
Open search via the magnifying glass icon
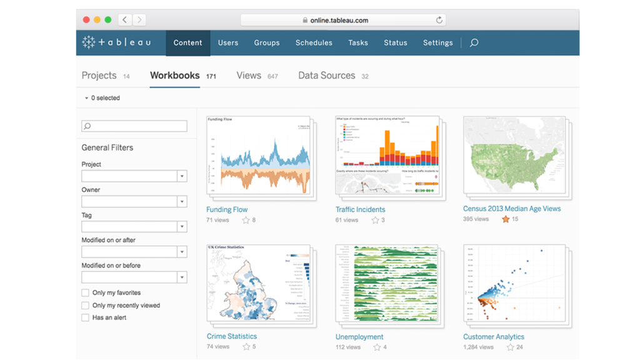473,43
